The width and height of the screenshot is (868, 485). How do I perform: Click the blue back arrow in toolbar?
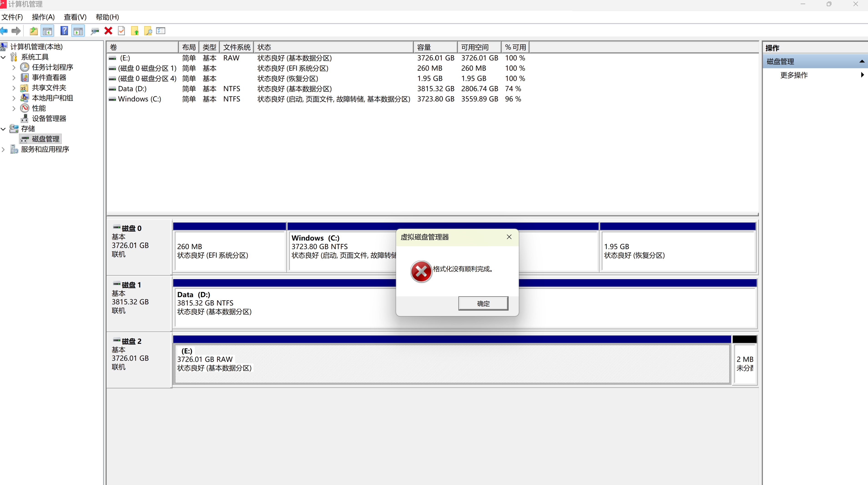click(4, 31)
